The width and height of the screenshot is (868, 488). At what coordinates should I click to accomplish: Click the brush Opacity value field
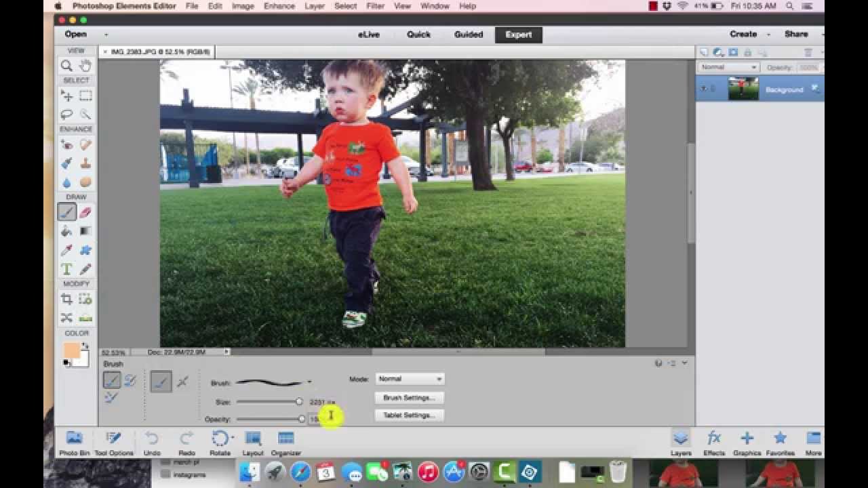(x=321, y=419)
